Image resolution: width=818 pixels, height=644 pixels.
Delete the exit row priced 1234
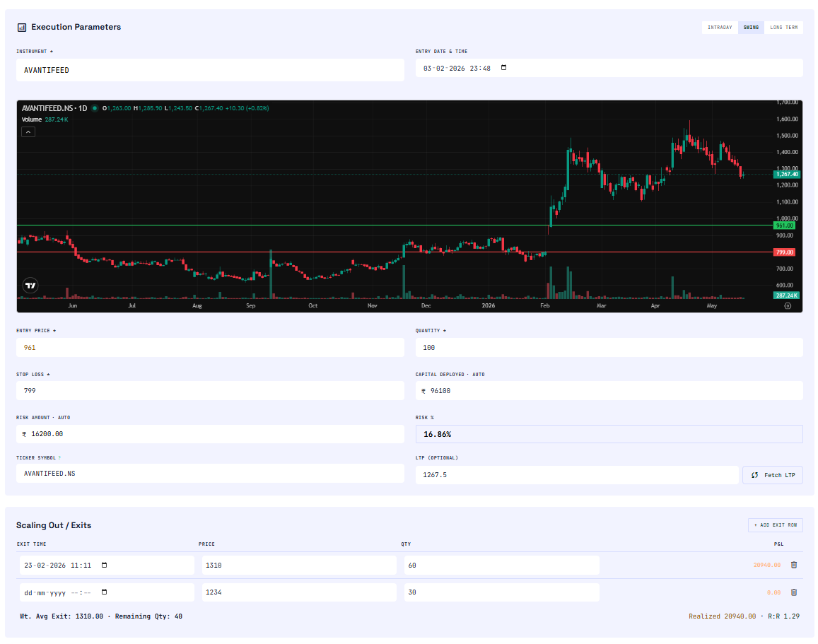(x=794, y=592)
